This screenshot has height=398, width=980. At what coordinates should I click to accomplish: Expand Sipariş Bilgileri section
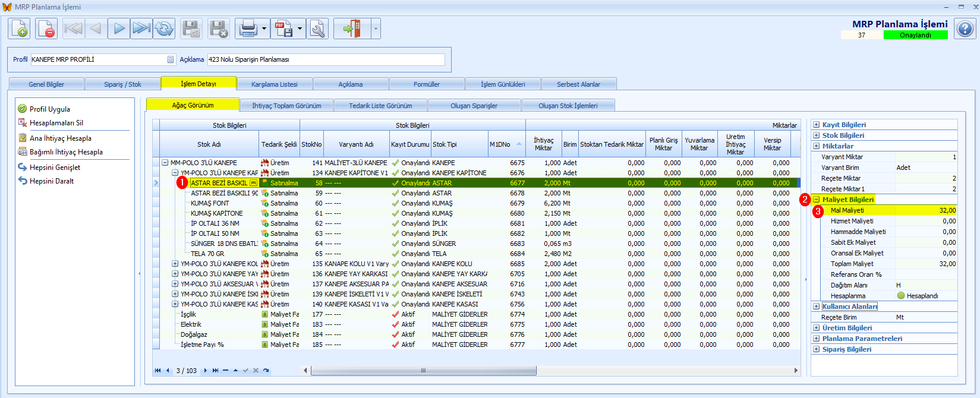point(817,349)
